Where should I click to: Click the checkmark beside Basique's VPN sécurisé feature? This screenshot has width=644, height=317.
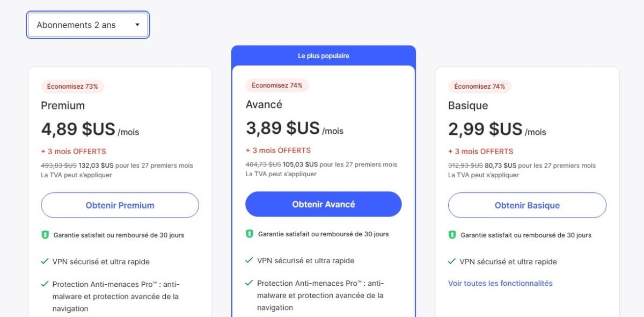tap(452, 262)
